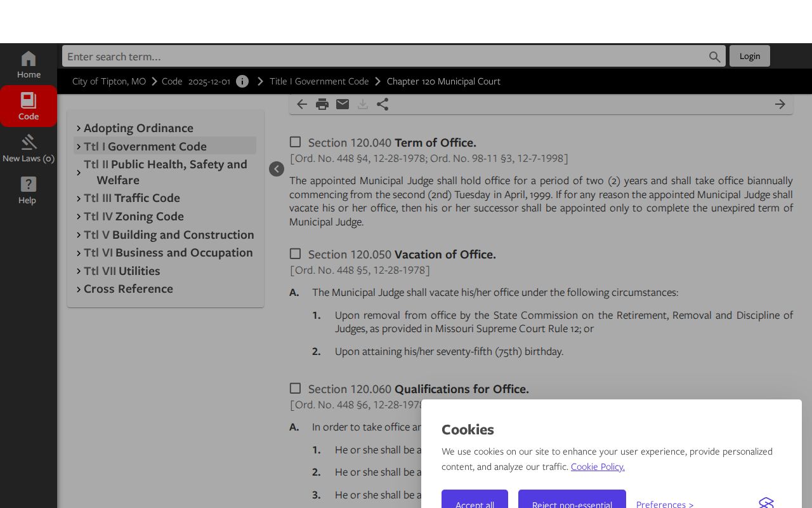Go to previous section with back arrow
This screenshot has height=508, width=812.
click(302, 104)
